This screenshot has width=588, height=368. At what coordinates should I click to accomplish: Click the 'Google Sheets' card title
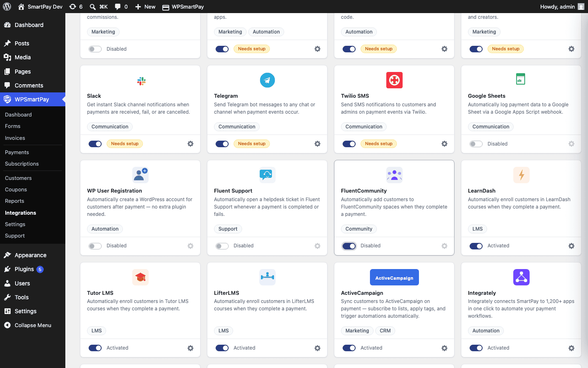pos(487,96)
